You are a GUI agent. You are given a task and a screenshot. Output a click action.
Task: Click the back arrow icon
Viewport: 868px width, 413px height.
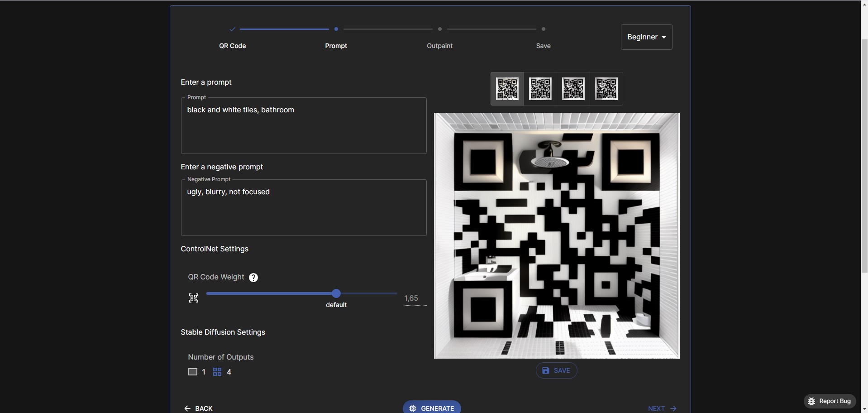187,408
